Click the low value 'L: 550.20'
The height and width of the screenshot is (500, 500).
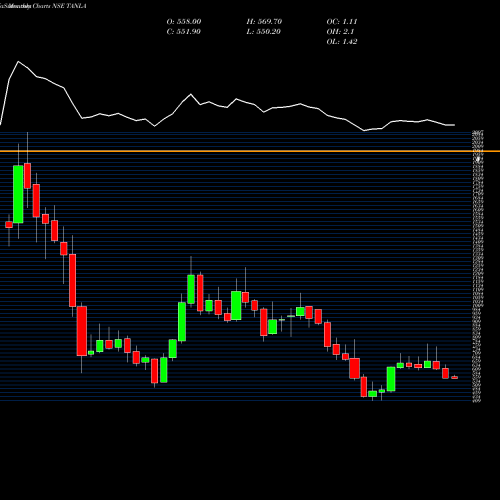point(264,31)
